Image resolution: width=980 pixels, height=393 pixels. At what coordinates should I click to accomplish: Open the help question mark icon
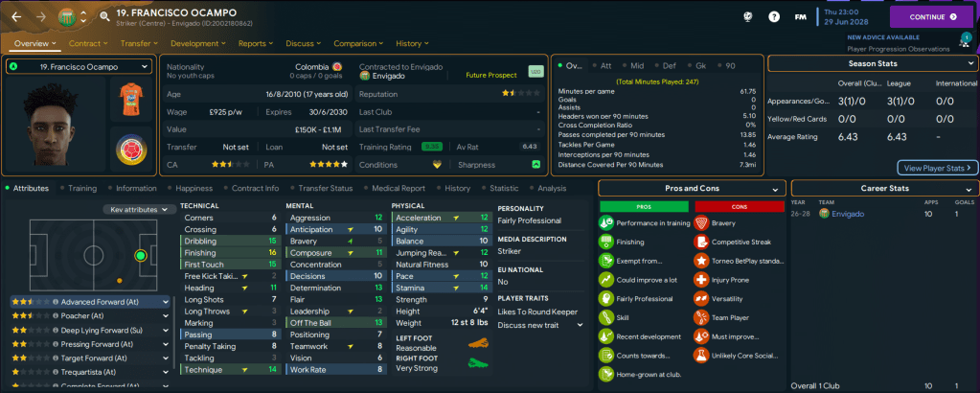coord(774,17)
